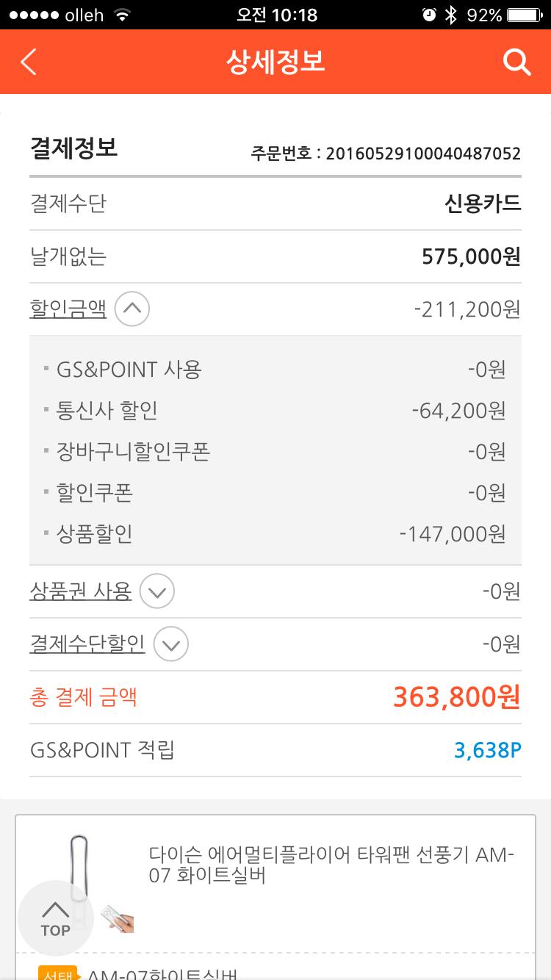The height and width of the screenshot is (980, 551).
Task: Open the 다이슨 에어멀티플라이어 product title
Action: (x=331, y=865)
